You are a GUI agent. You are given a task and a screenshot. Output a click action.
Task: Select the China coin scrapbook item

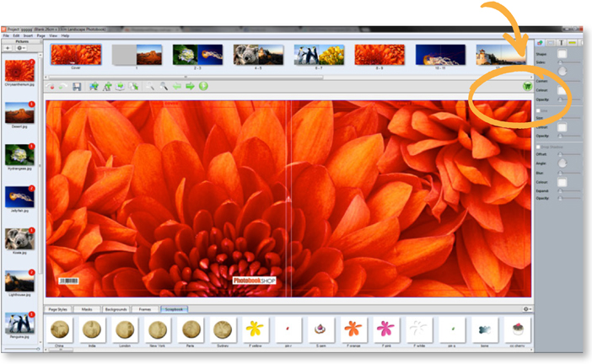(x=60, y=329)
